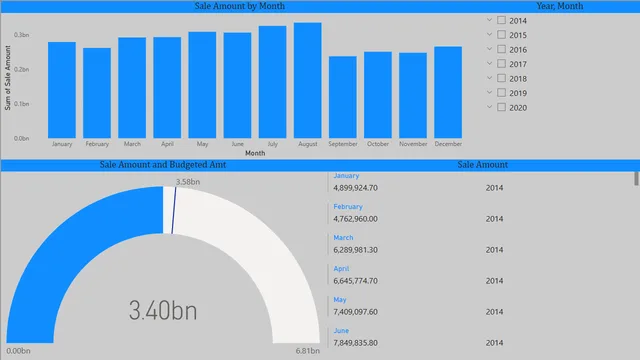Click the gauge target line marker
The image size is (640, 360).
coord(174,211)
